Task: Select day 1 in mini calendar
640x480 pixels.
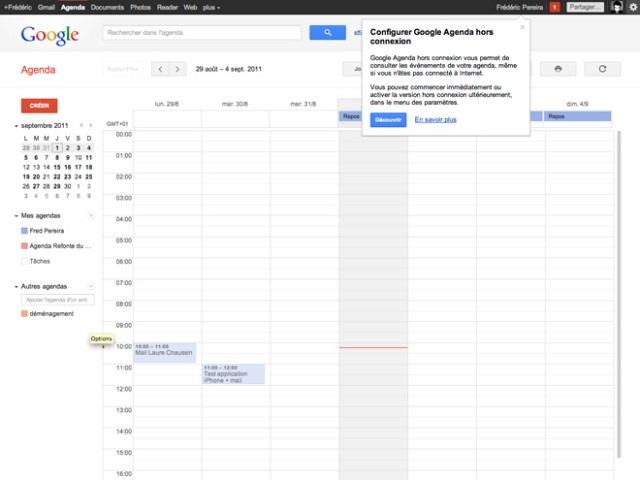Action: 57,148
